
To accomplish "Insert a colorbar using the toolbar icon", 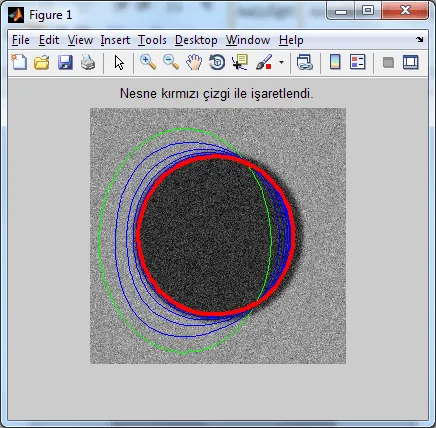I will (x=335, y=62).
